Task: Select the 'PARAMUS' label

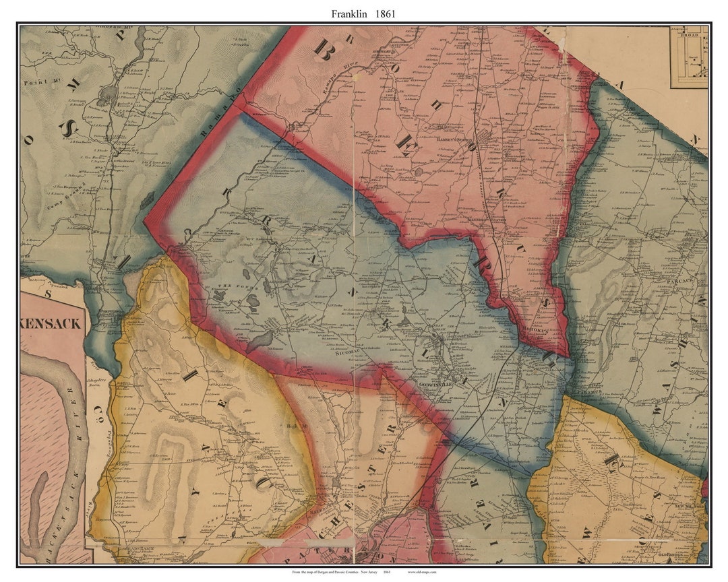Action: (590, 391)
